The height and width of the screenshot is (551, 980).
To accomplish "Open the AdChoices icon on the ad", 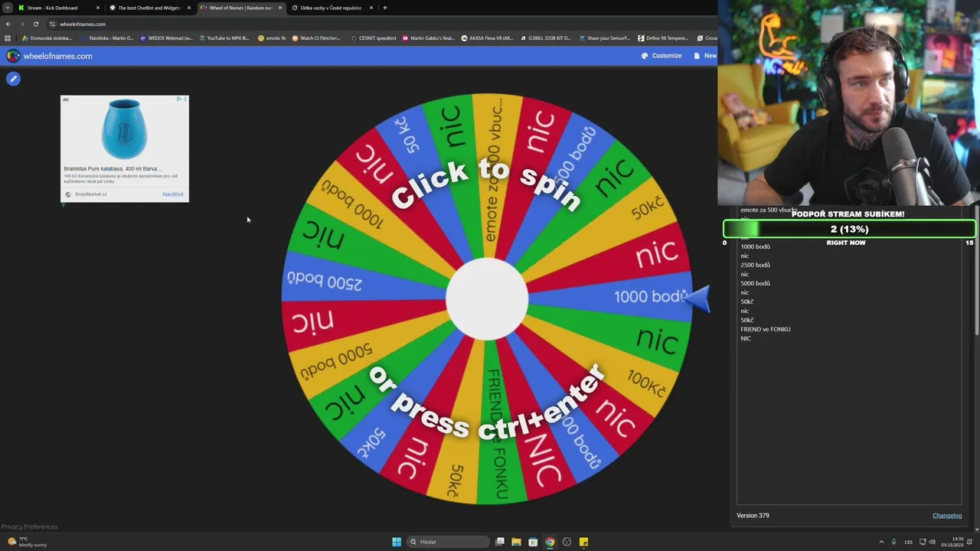I will point(179,99).
